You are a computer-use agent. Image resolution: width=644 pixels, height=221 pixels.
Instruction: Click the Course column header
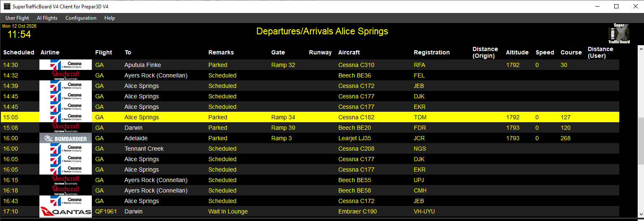(571, 52)
